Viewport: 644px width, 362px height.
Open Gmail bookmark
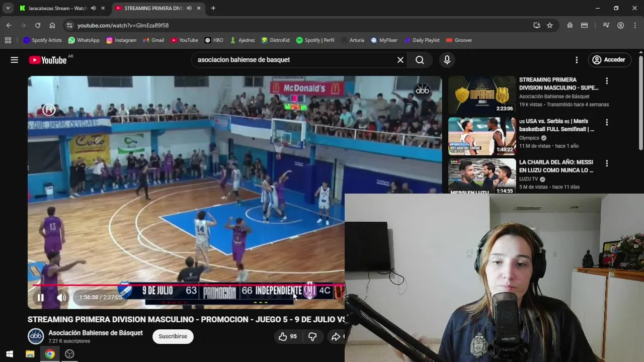(153, 40)
